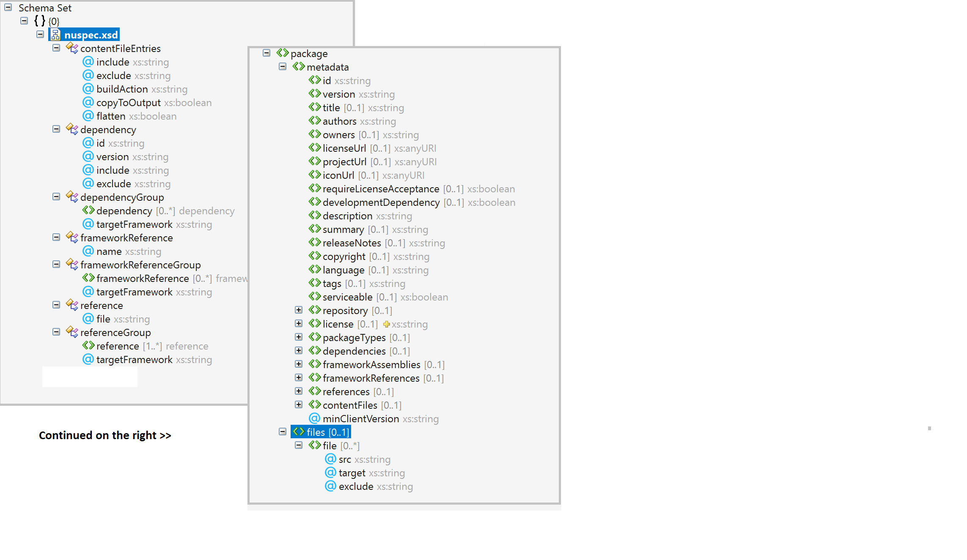Expand the dependencies element node
967x560 pixels.
point(299,351)
